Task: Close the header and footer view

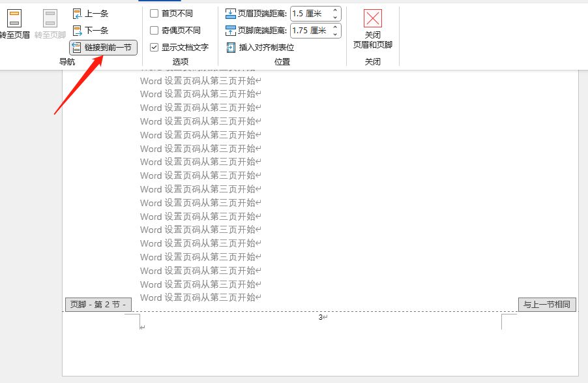Action: click(x=372, y=26)
